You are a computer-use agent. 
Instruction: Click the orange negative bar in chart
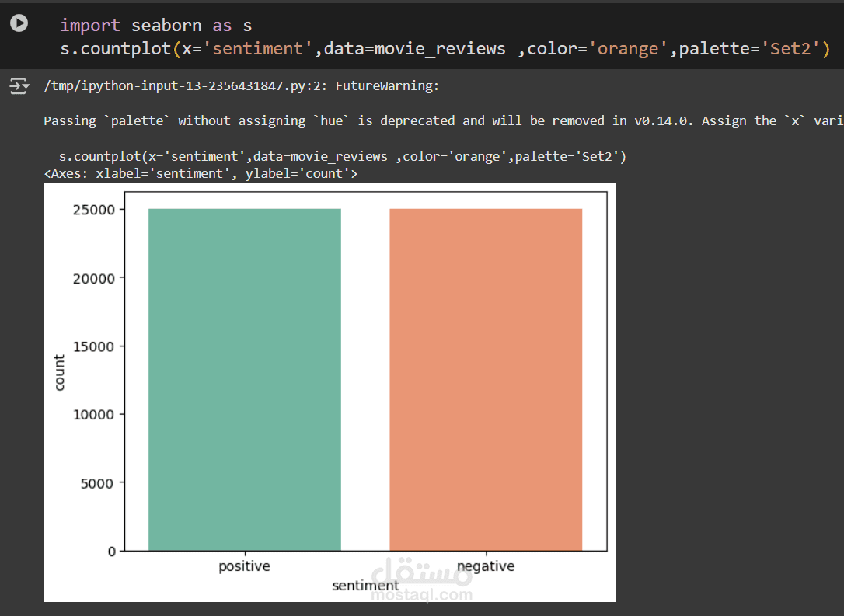(486, 379)
